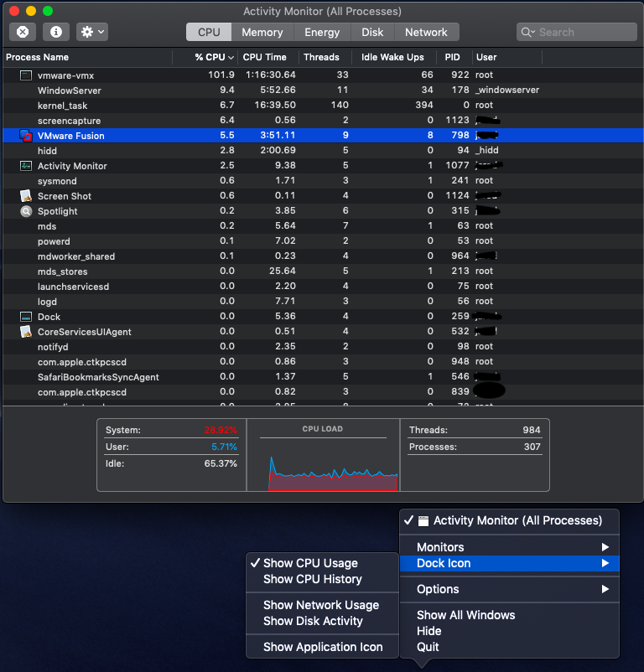Toggle the % CPU sort order
Image resolution: width=644 pixels, height=672 pixels.
point(205,57)
